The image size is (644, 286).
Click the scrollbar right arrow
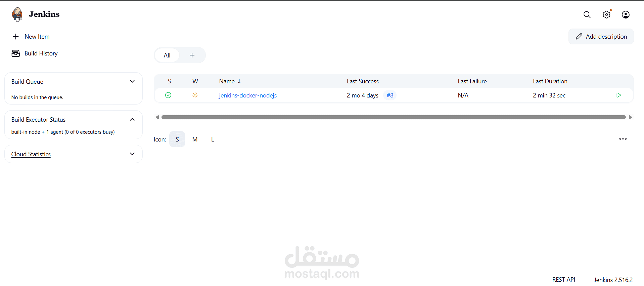(630, 117)
